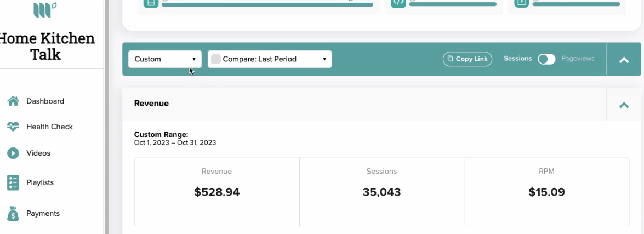The height and width of the screenshot is (234, 644).
Task: Open the Custom date range dropdown
Action: click(x=164, y=59)
